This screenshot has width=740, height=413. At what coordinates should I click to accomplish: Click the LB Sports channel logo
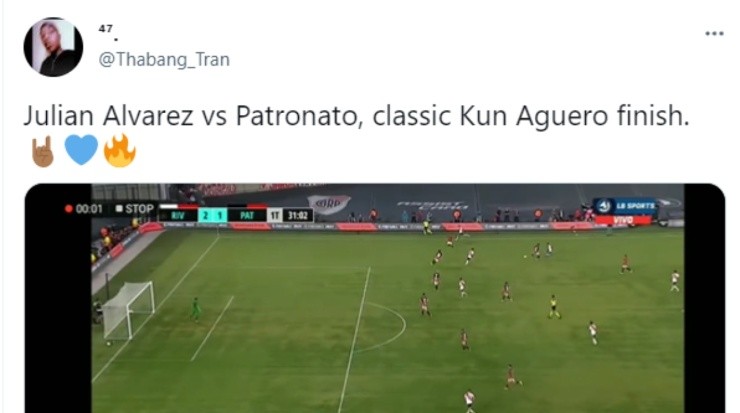(625, 206)
